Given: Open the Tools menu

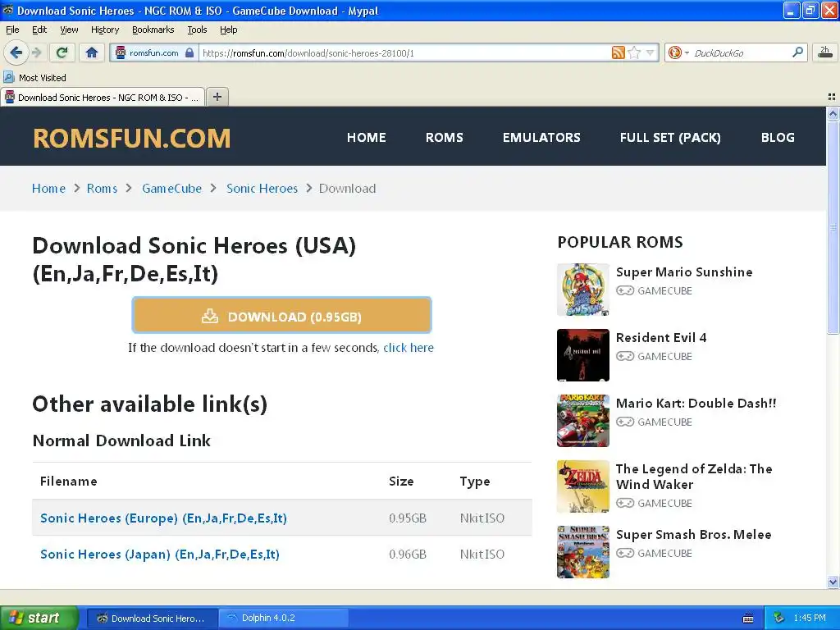Looking at the screenshot, I should [x=197, y=30].
